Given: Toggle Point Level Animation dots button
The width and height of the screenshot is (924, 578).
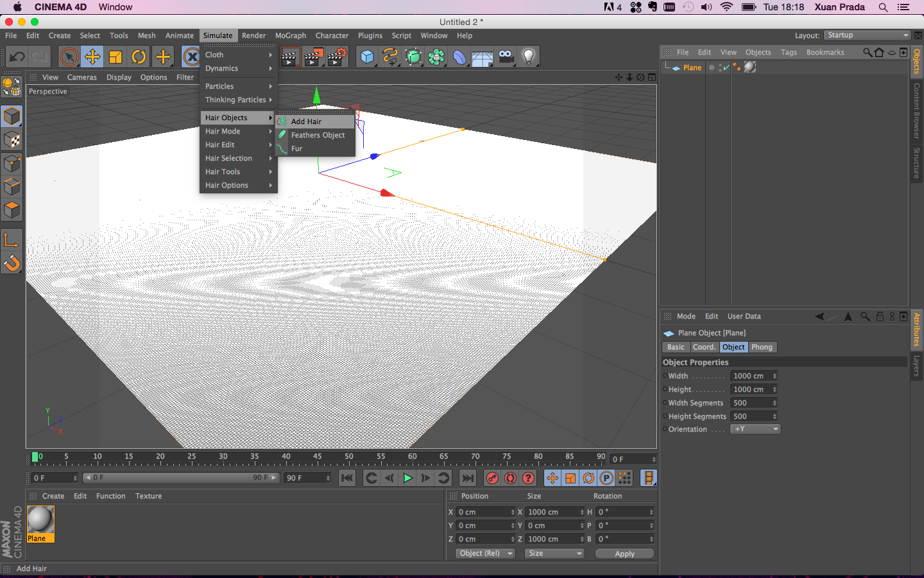Looking at the screenshot, I should (624, 478).
